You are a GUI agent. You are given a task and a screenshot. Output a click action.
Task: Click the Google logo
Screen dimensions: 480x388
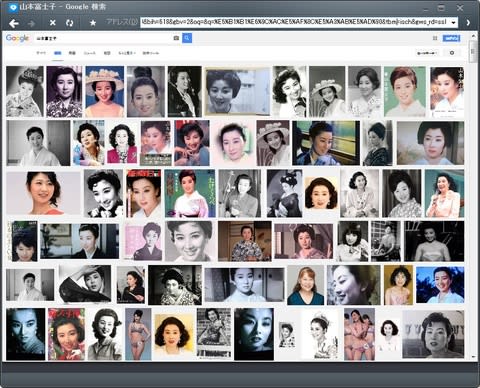[17, 38]
